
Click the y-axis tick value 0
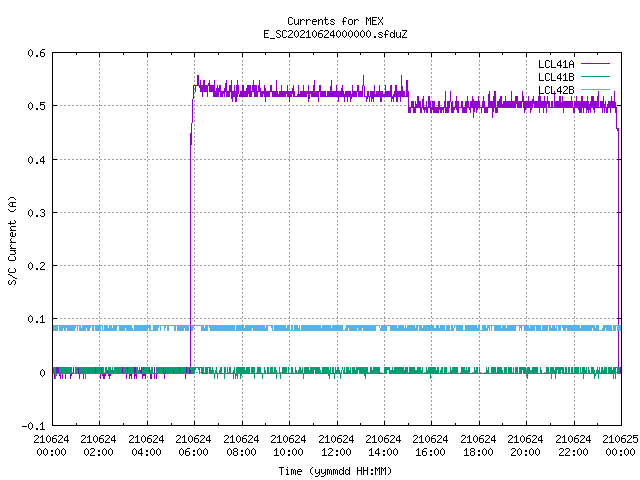(42, 373)
